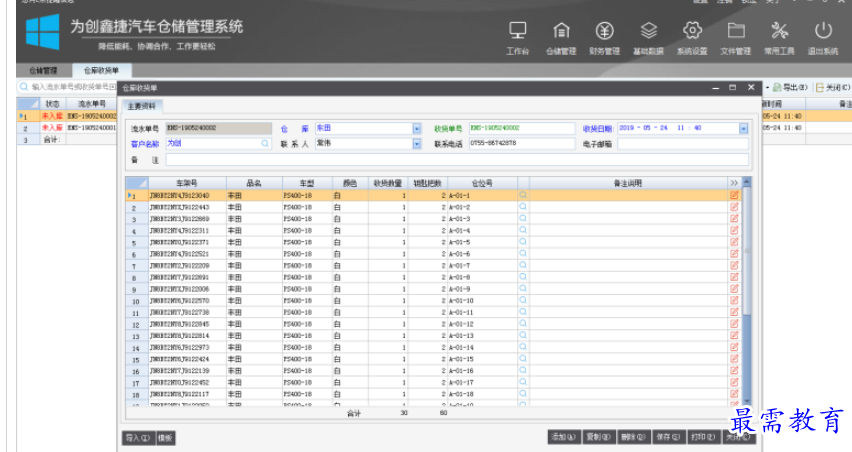This screenshot has width=852, height=452.
Task: Expand the 仓库 warehouse dropdown
Action: click(x=417, y=129)
